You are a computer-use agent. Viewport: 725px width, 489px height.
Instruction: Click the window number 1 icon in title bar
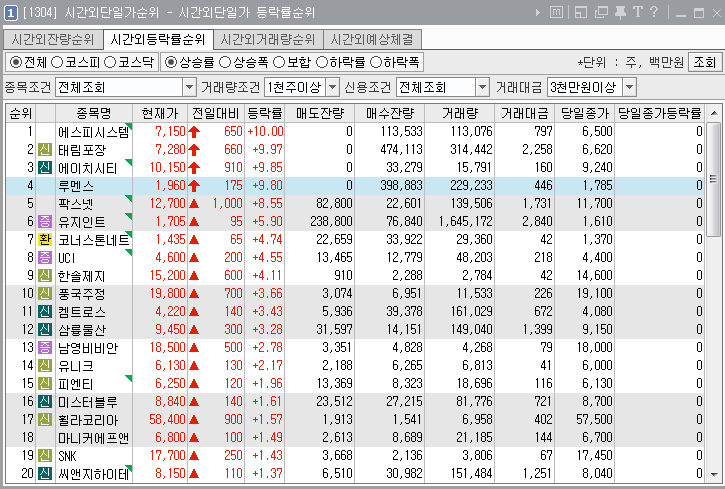(x=11, y=12)
